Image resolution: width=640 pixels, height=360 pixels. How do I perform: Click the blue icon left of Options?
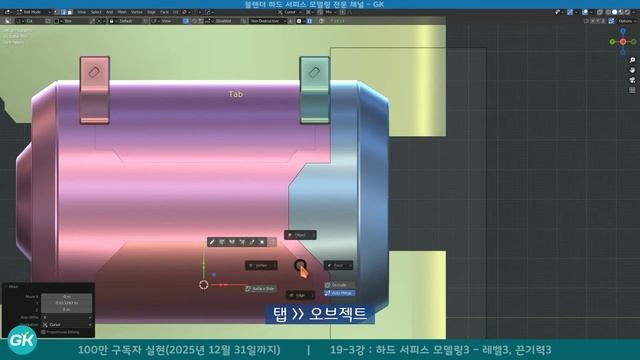(x=611, y=21)
